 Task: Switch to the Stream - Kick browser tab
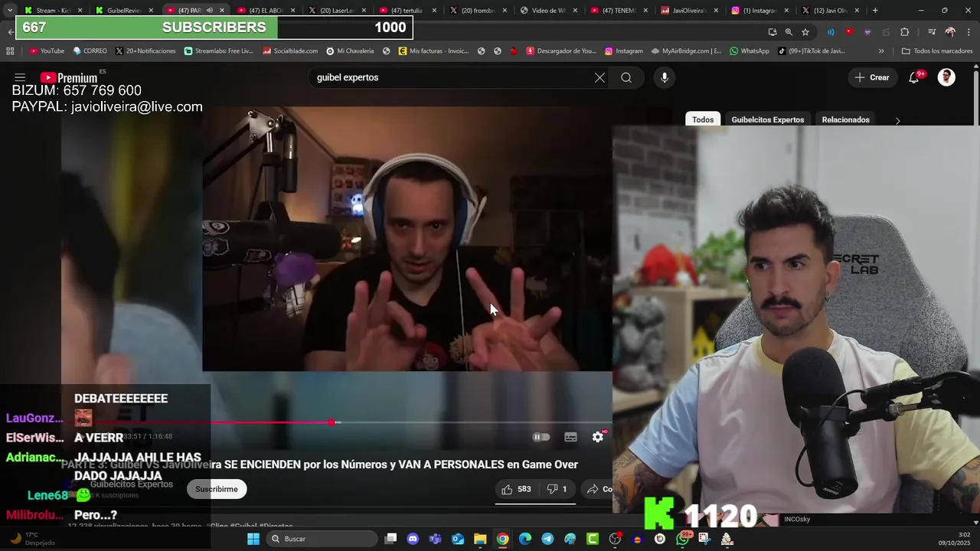(x=54, y=11)
